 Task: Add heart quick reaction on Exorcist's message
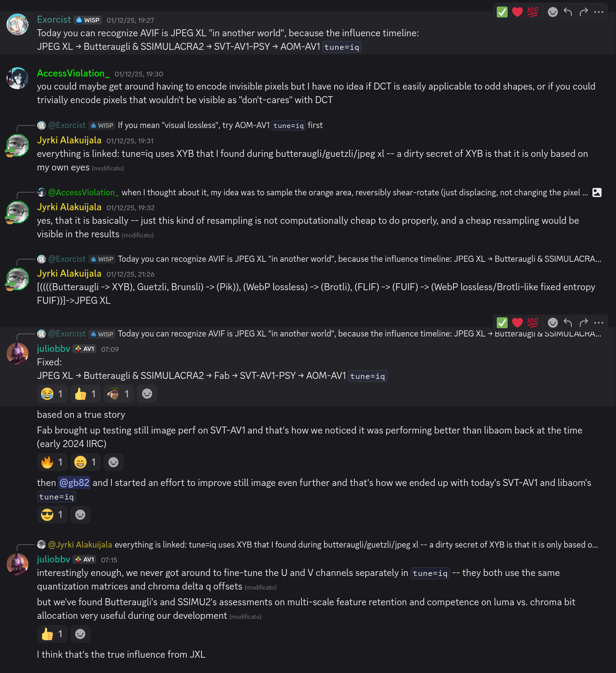pos(517,12)
